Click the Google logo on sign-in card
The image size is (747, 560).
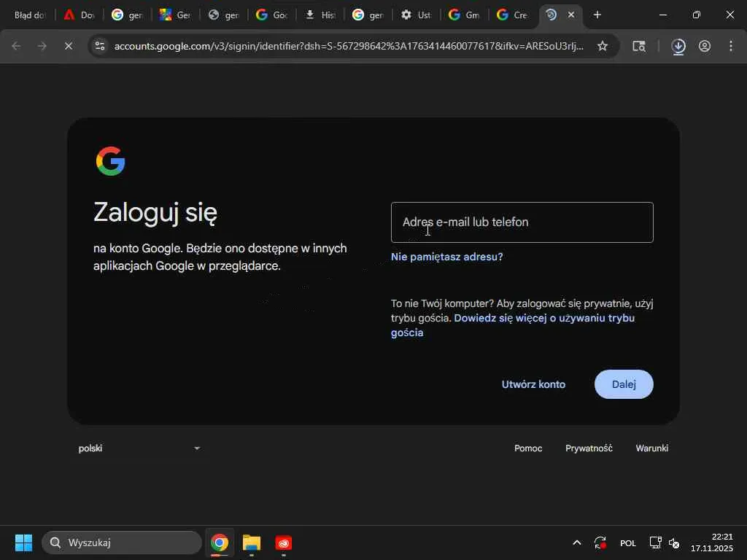click(x=111, y=161)
